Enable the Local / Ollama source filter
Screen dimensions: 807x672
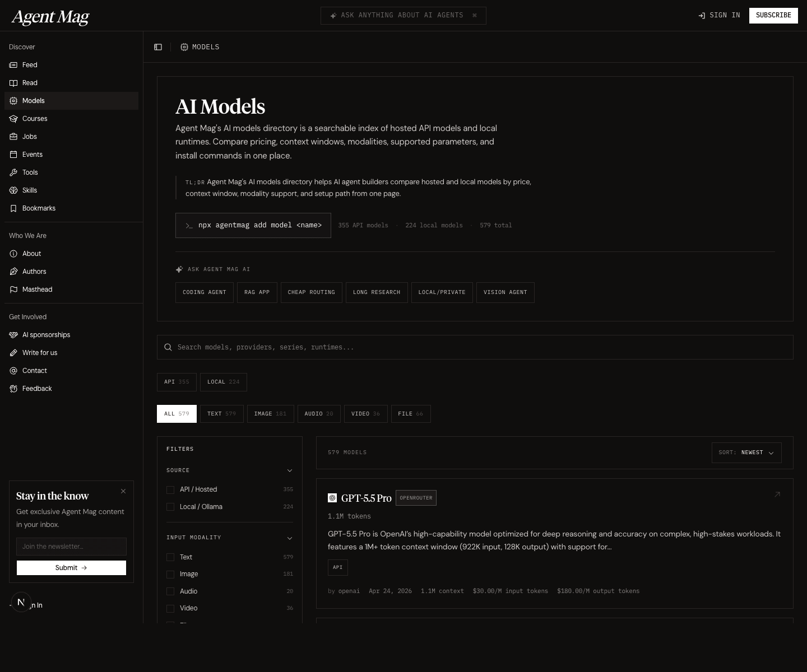[x=170, y=507]
